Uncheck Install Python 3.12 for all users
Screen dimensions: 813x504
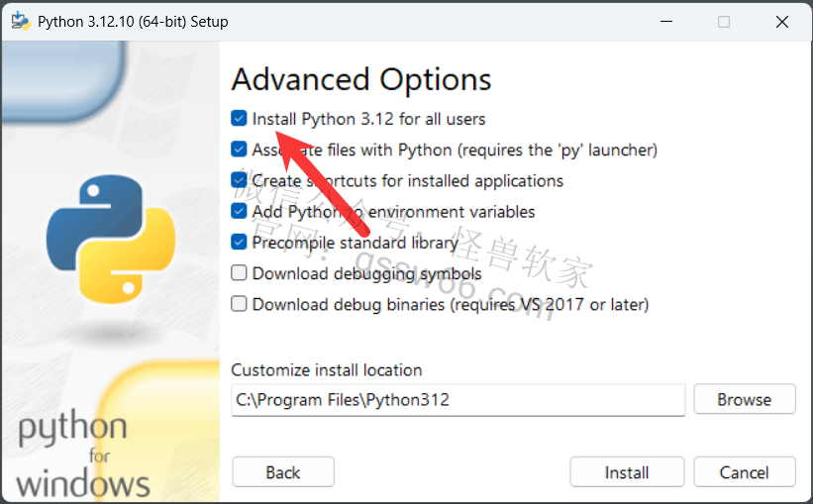pos(239,119)
